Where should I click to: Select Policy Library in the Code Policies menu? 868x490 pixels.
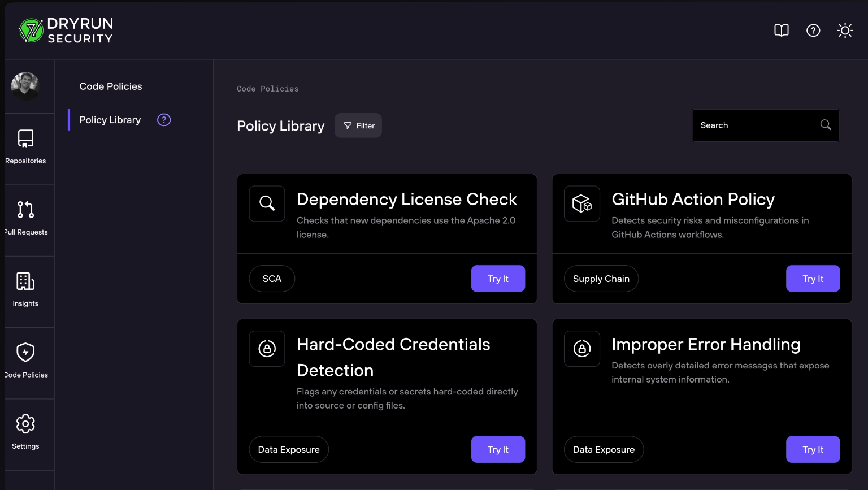click(110, 119)
